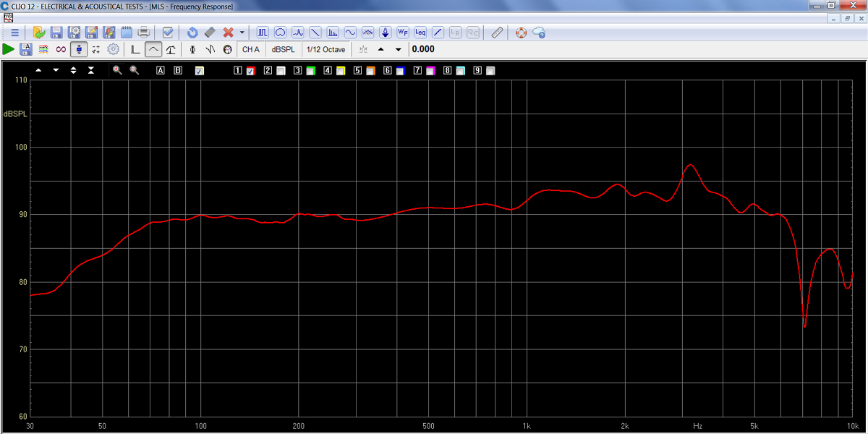The image size is (868, 434).
Task: Click the multicolor overlay curves icon
Action: (x=43, y=49)
